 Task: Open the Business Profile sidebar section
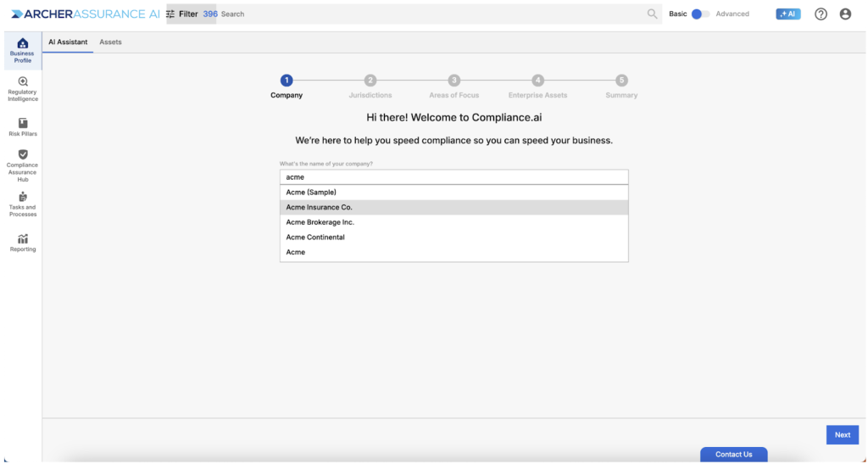pos(23,51)
